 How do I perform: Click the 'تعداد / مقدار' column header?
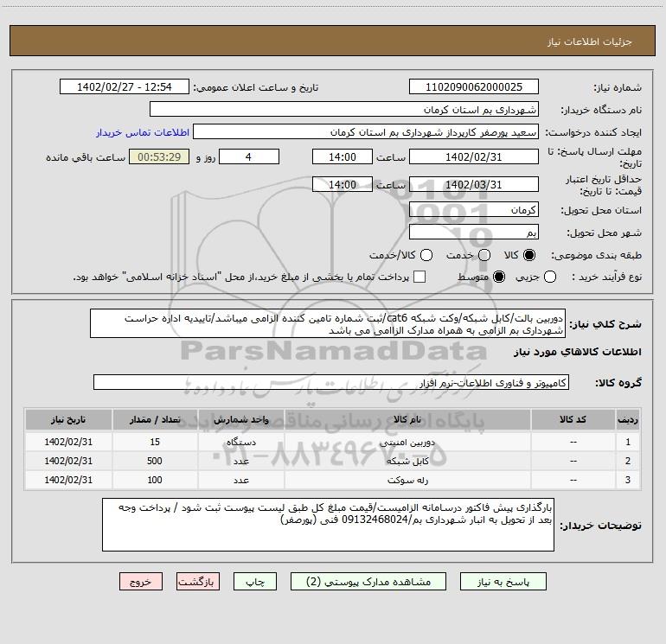tap(155, 420)
